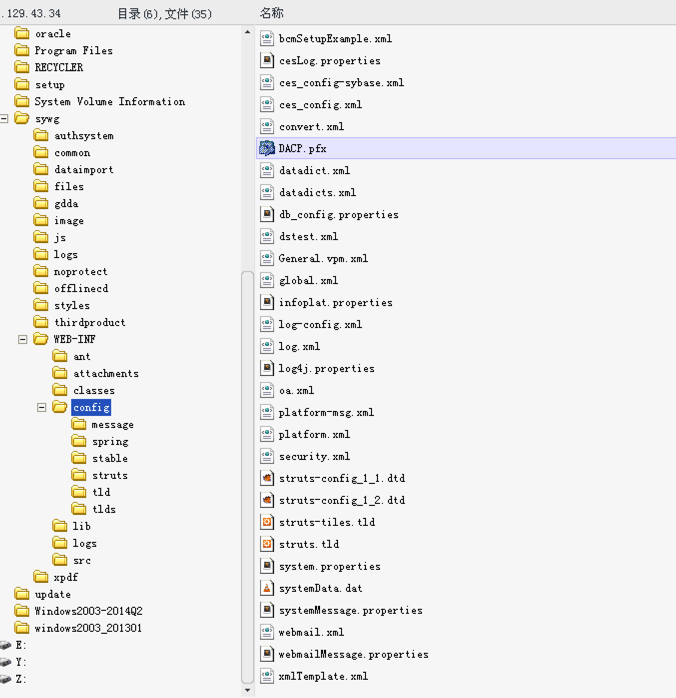This screenshot has height=698, width=676.
Task: Click the bcmSetupExample.xml file icon
Action: click(267, 38)
